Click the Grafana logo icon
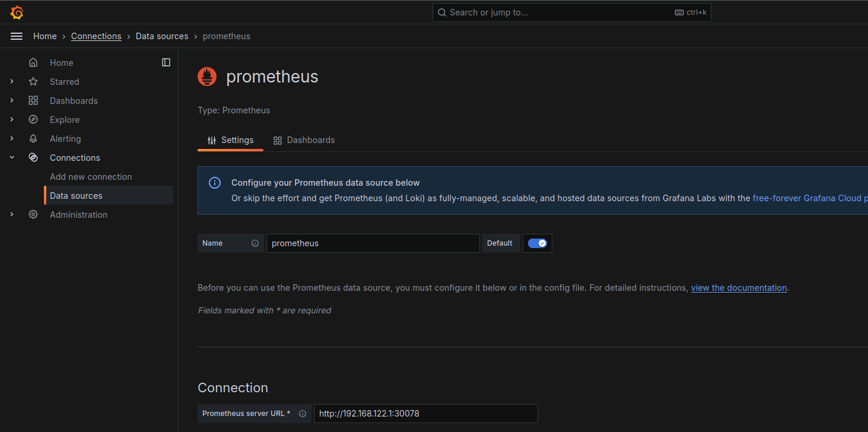Viewport: 868px width, 432px height. point(17,12)
